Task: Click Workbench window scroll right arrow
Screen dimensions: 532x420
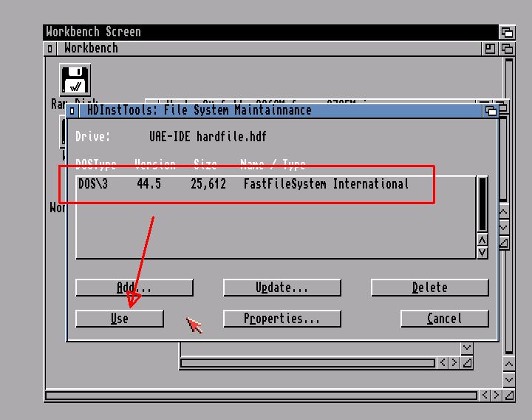Action: coord(496,396)
